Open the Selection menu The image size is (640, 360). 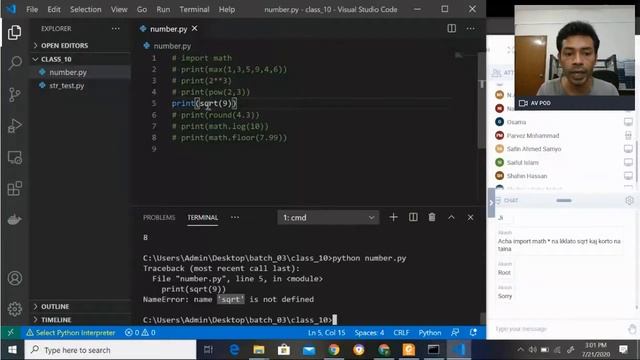tap(85, 9)
